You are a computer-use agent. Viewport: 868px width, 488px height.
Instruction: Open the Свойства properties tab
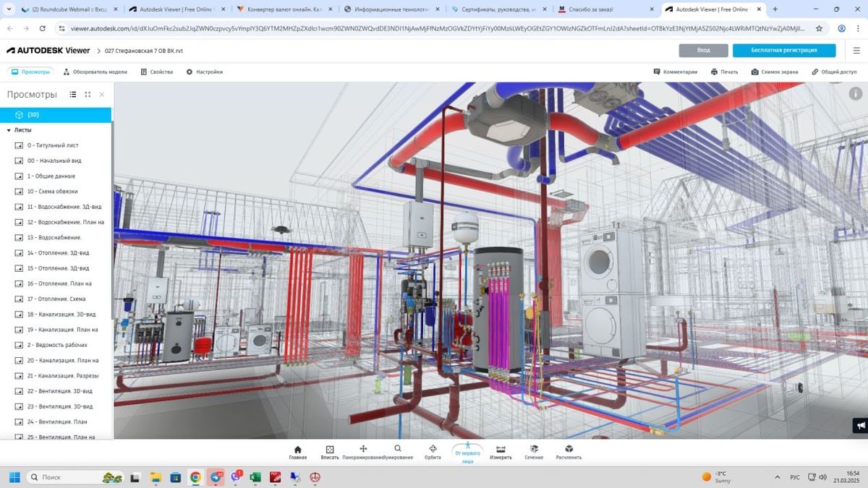click(x=156, y=72)
